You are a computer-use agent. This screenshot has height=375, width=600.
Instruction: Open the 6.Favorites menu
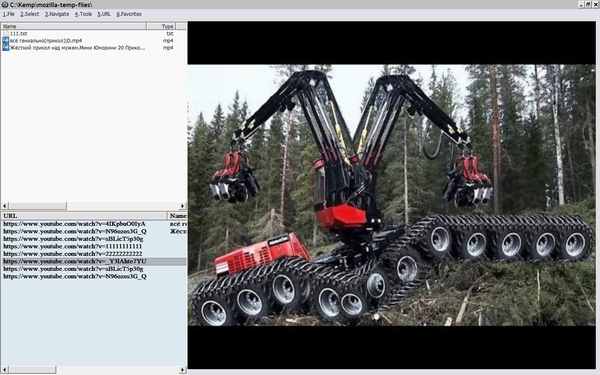pyautogui.click(x=129, y=14)
